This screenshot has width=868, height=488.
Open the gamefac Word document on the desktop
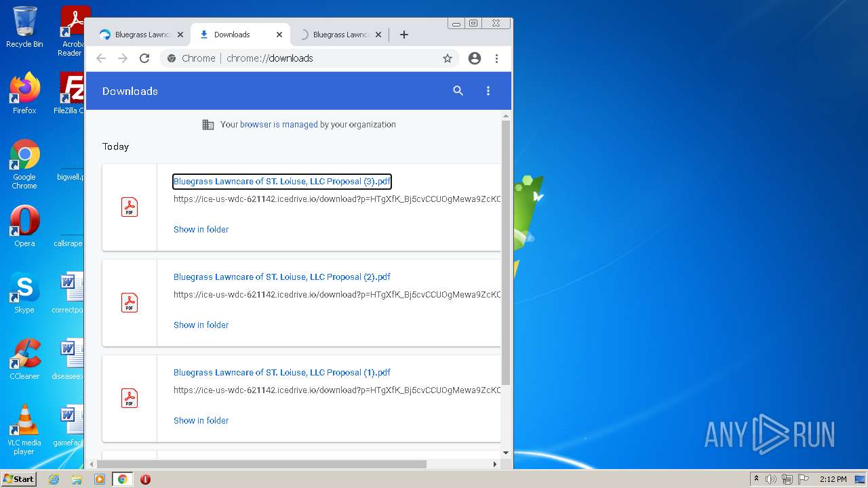tap(70, 426)
